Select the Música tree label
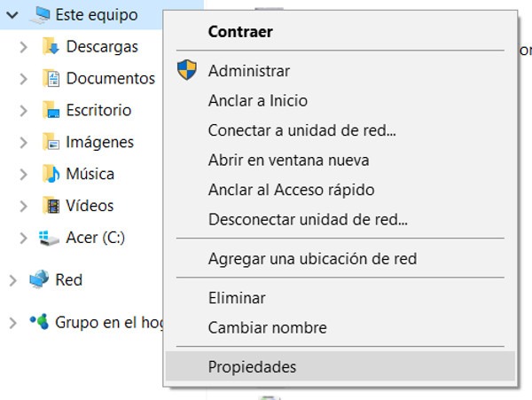 click(90, 174)
